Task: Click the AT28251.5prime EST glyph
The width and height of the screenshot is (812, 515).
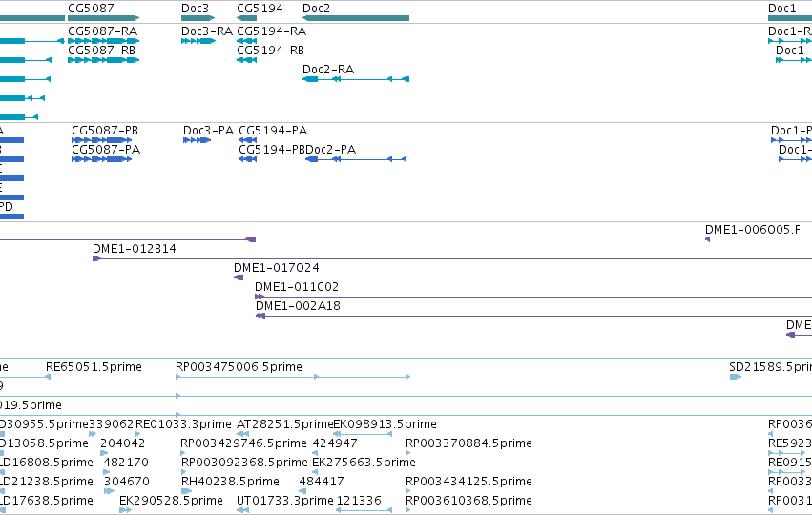Action: (x=243, y=434)
